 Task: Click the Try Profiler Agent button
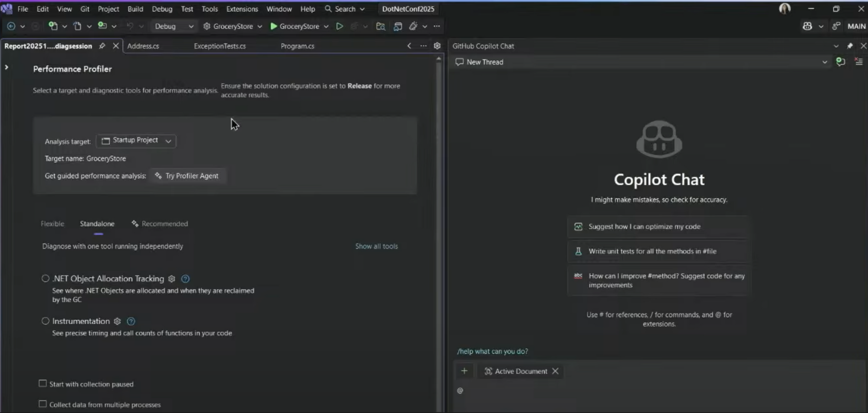[187, 176]
